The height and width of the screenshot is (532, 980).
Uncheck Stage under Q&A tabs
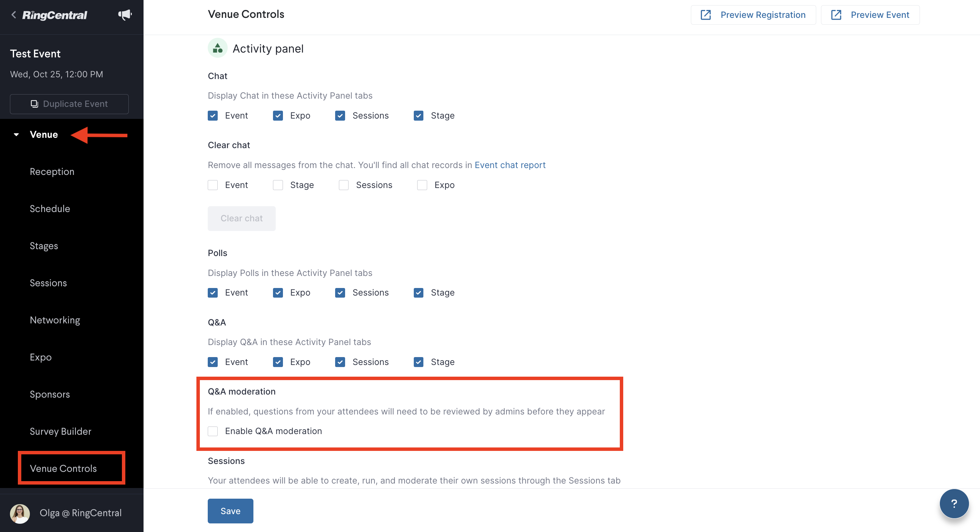pyautogui.click(x=419, y=362)
